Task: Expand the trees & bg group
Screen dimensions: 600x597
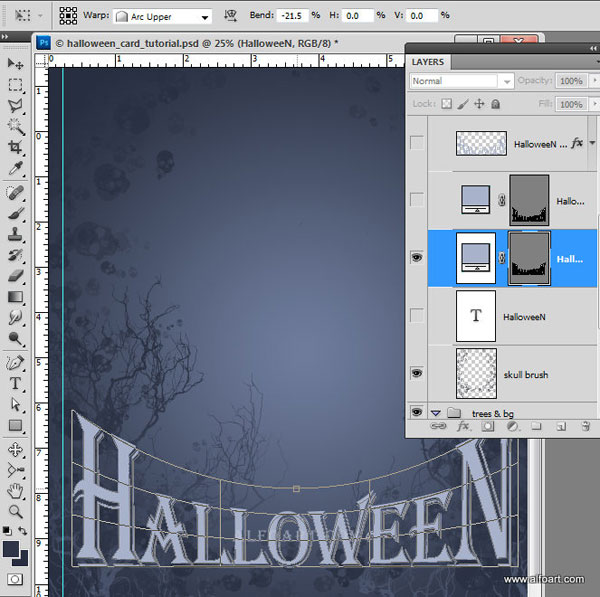Action: tap(435, 413)
